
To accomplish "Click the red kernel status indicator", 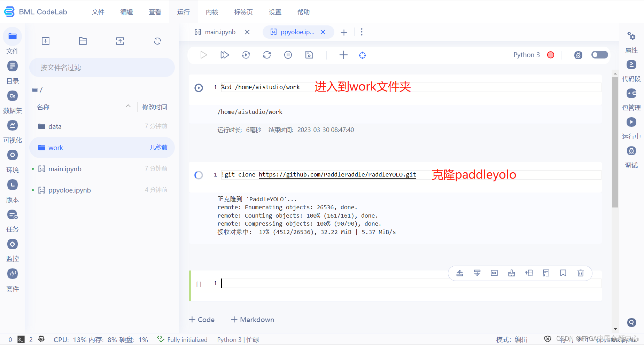I will 551,55.
